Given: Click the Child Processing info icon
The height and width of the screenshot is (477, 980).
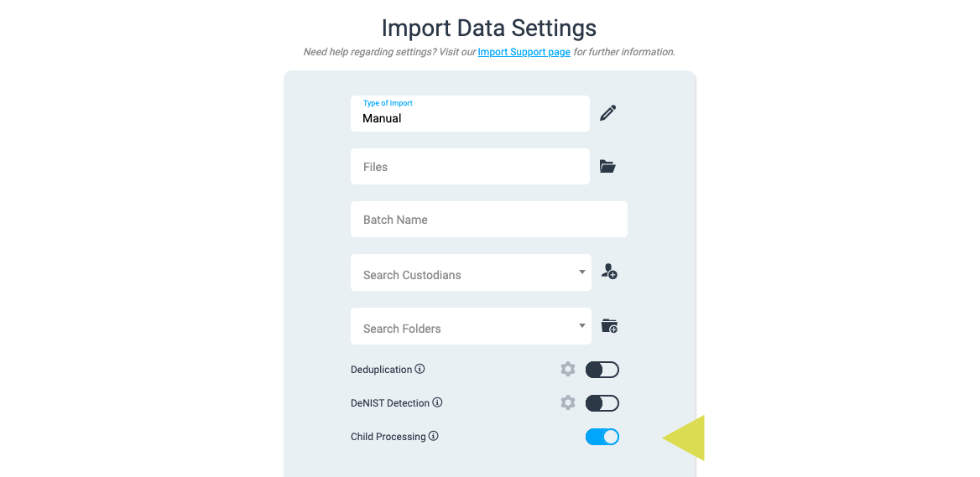Looking at the screenshot, I should tap(434, 436).
